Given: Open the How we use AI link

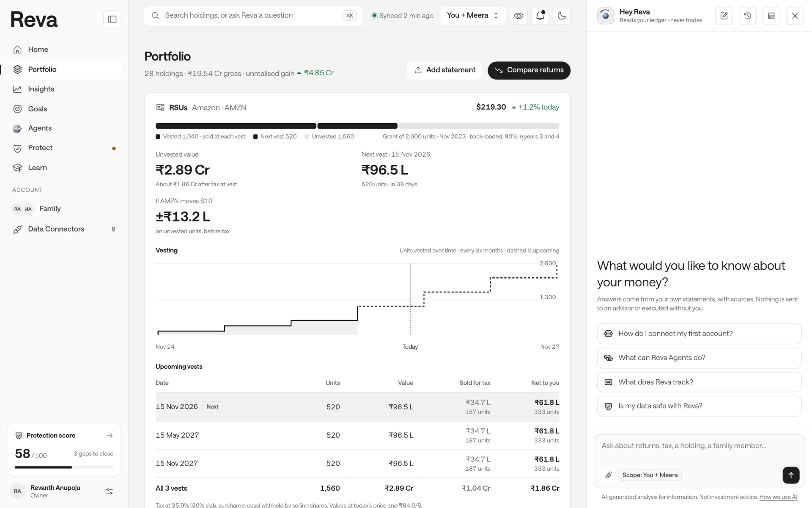Looking at the screenshot, I should click(x=778, y=497).
